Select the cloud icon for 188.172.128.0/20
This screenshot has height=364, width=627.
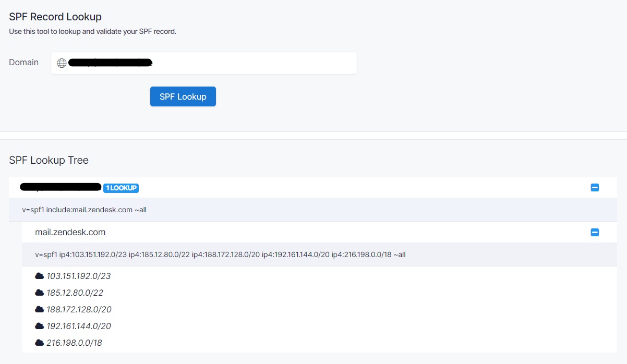(x=40, y=309)
